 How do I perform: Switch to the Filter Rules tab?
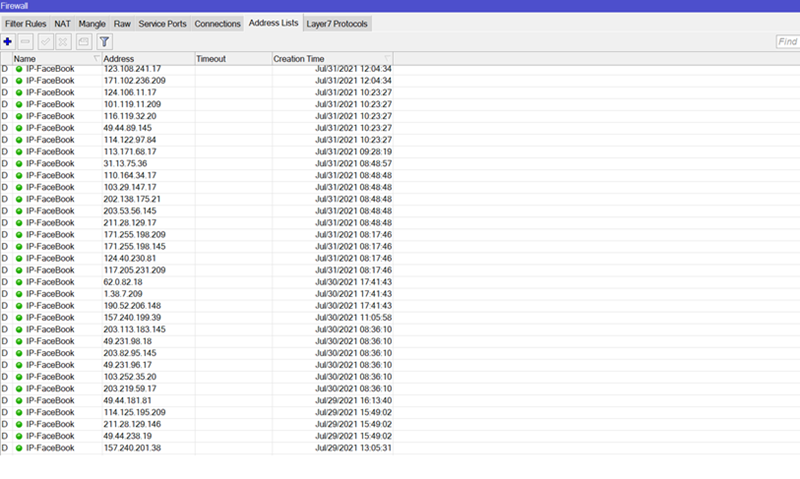(26, 23)
